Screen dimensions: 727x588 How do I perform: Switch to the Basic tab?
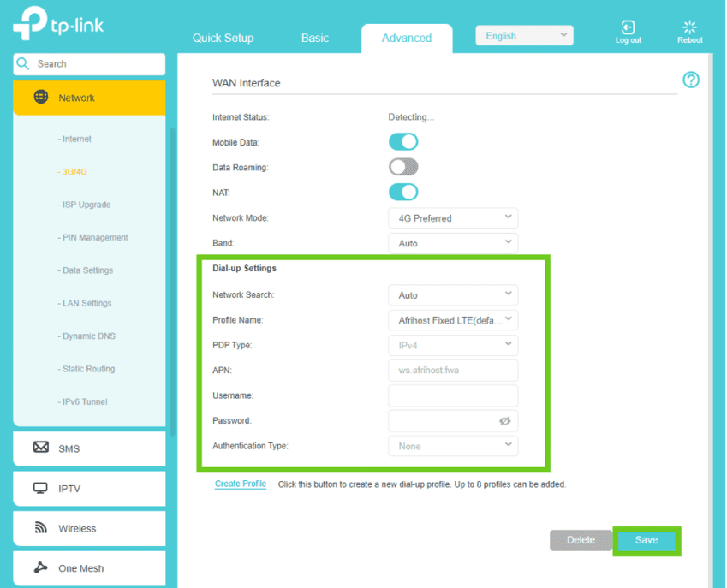(x=315, y=38)
